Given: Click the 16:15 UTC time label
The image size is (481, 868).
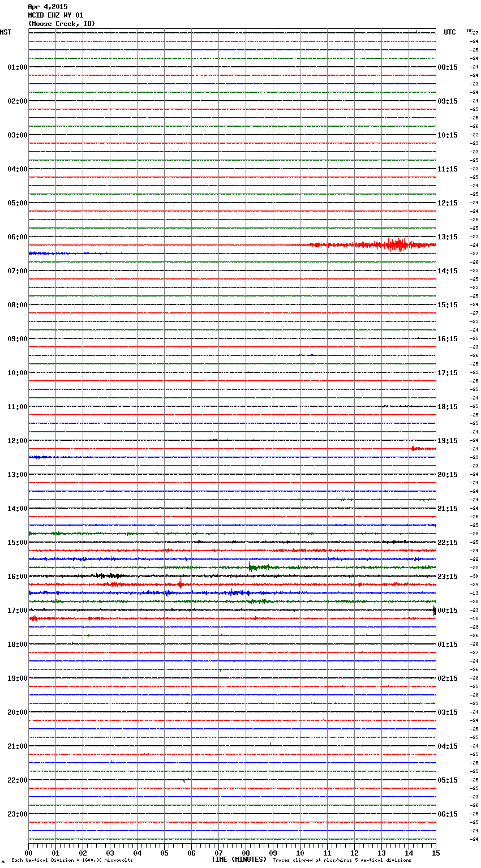Looking at the screenshot, I should click(448, 339).
